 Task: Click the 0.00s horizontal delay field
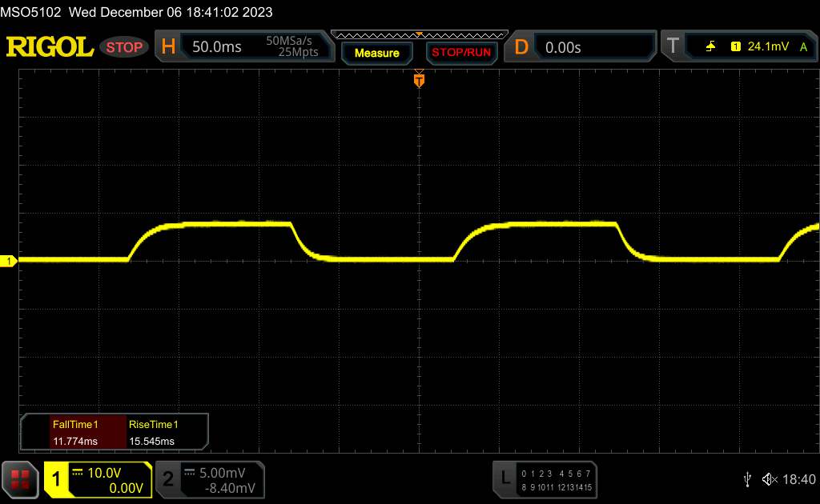593,47
